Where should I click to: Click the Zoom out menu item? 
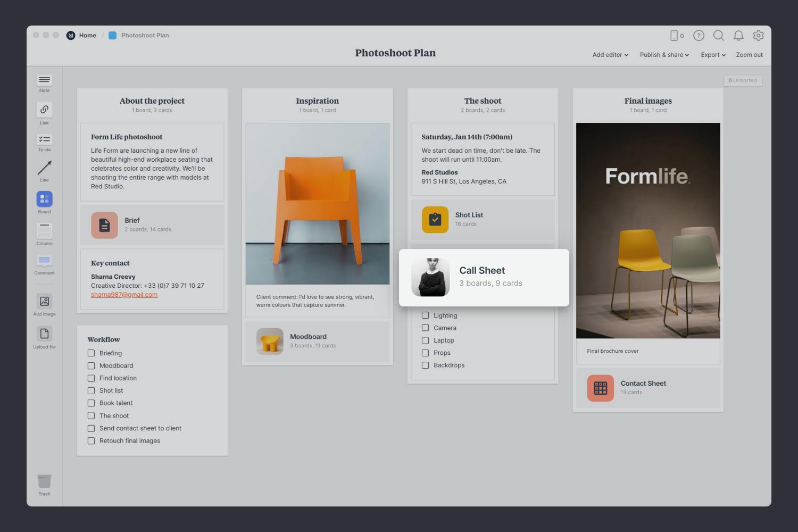(x=749, y=55)
